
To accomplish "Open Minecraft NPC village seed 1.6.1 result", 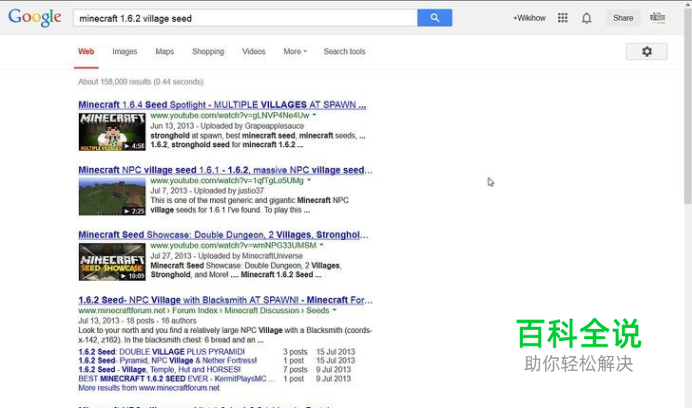I will pyautogui.click(x=225, y=170).
